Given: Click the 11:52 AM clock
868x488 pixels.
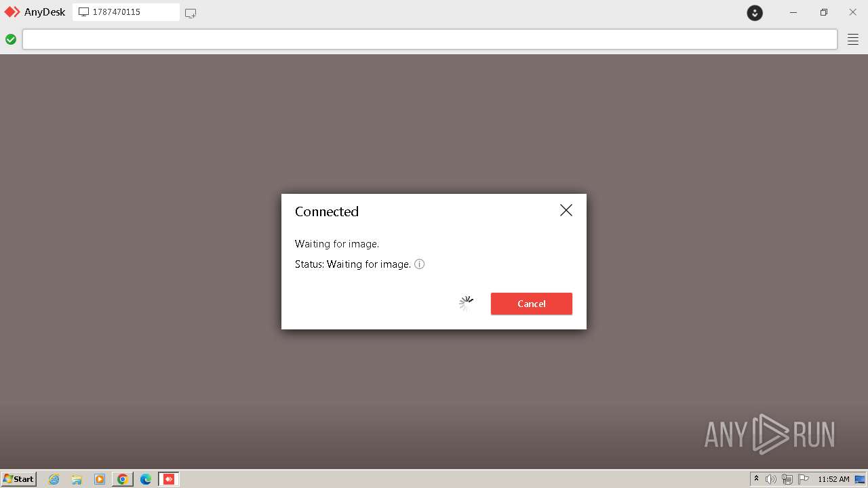Looking at the screenshot, I should click(833, 479).
